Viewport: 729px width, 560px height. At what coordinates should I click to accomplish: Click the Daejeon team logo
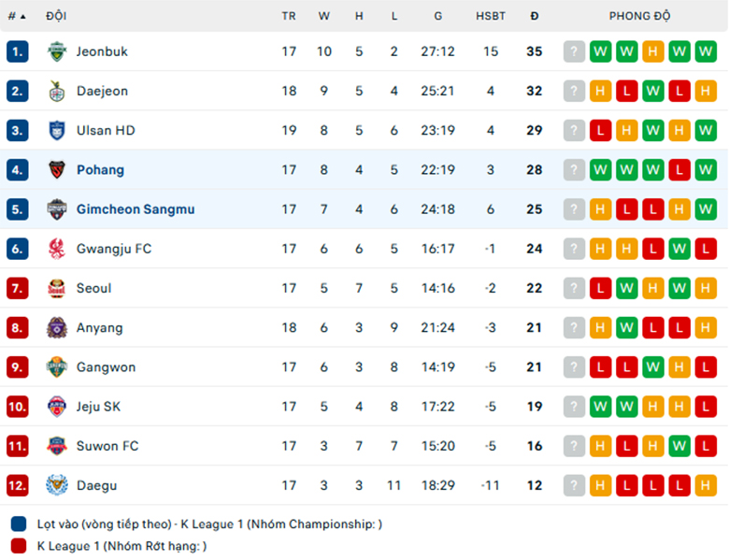(57, 92)
